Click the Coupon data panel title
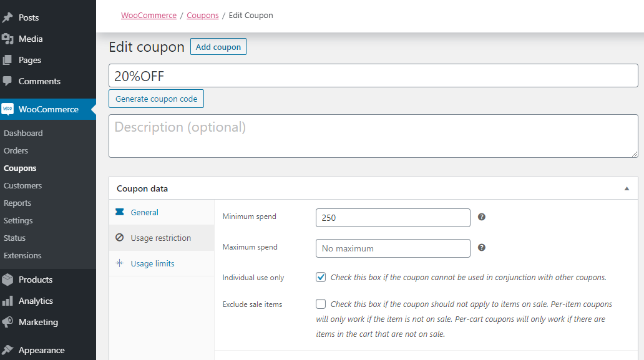This screenshot has width=644, height=360. (142, 188)
